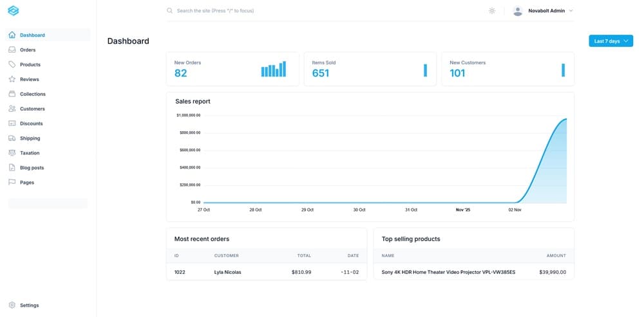This screenshot has height=317, width=644.
Task: Toggle the light/dark theme sun icon
Action: 492,11
